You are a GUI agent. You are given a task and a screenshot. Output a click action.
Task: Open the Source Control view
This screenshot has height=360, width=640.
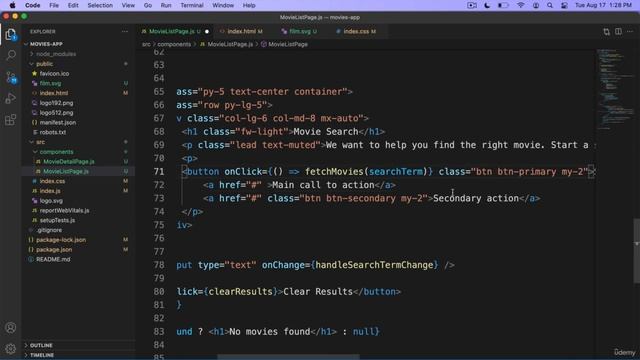click(11, 77)
